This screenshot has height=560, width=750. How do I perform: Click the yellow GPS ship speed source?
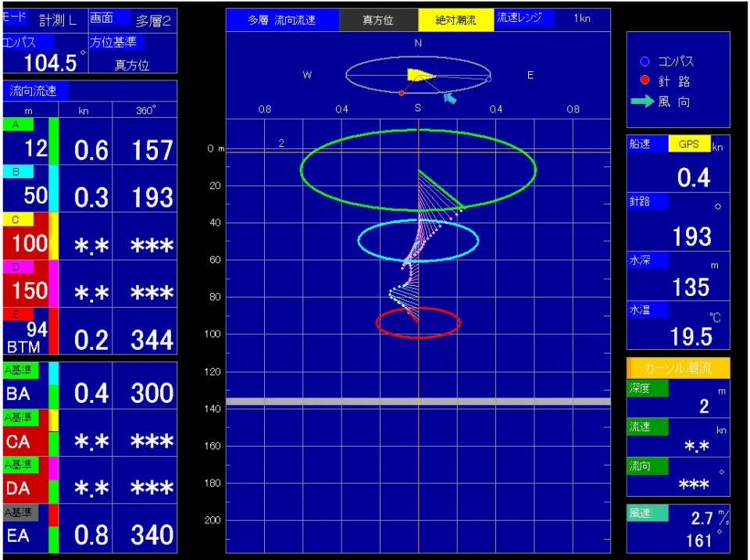coord(689,144)
